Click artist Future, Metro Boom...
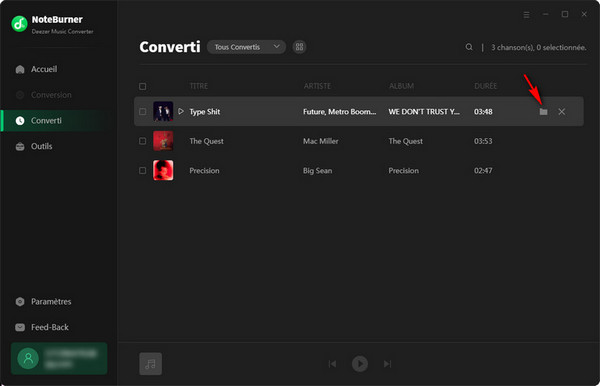 click(x=339, y=112)
